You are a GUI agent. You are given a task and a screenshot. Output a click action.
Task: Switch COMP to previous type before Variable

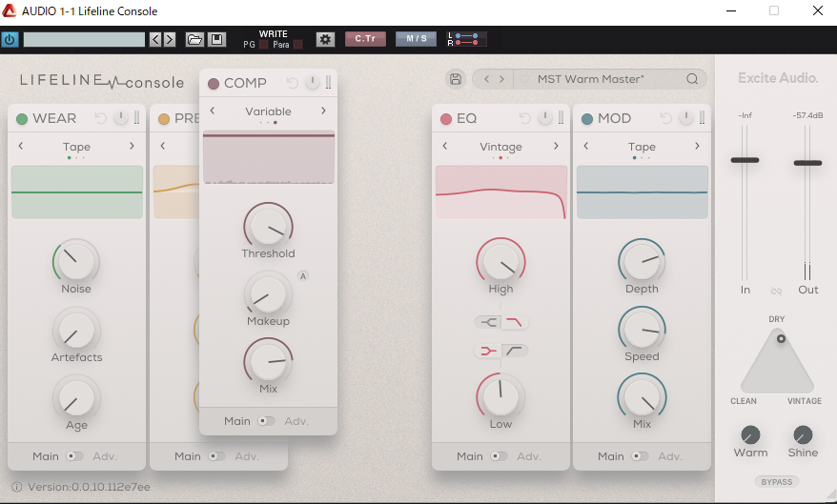pos(213,111)
